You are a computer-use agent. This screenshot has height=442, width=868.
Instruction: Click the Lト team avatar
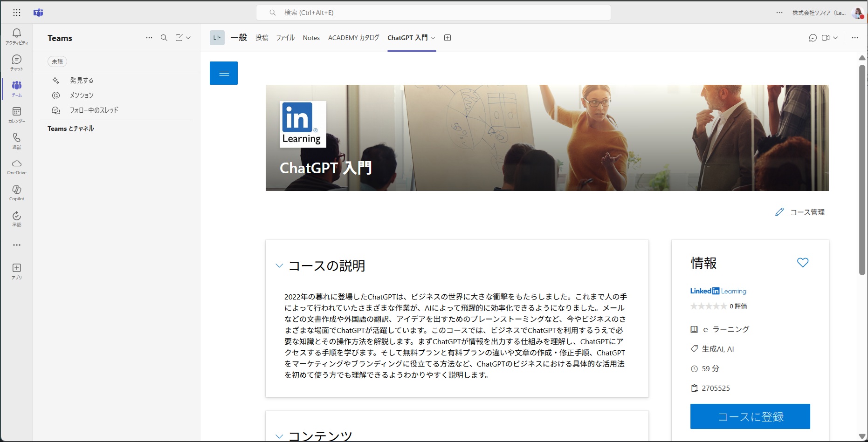point(217,38)
